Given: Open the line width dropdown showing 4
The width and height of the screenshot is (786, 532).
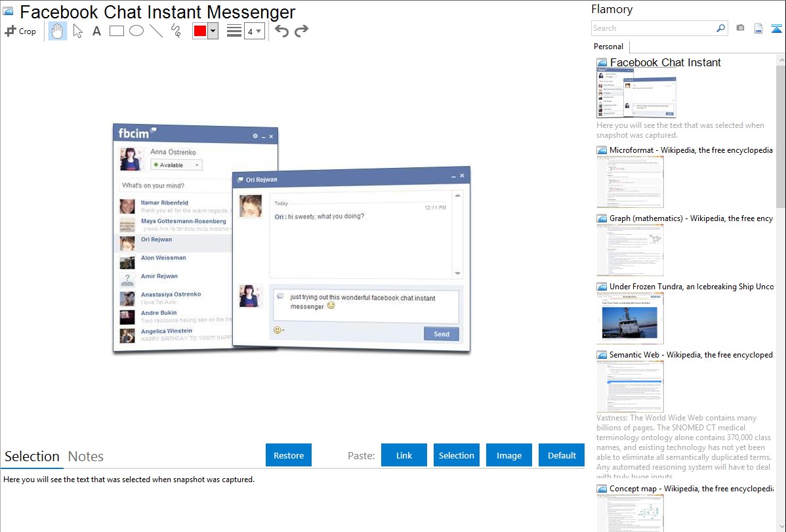Looking at the screenshot, I should (254, 31).
